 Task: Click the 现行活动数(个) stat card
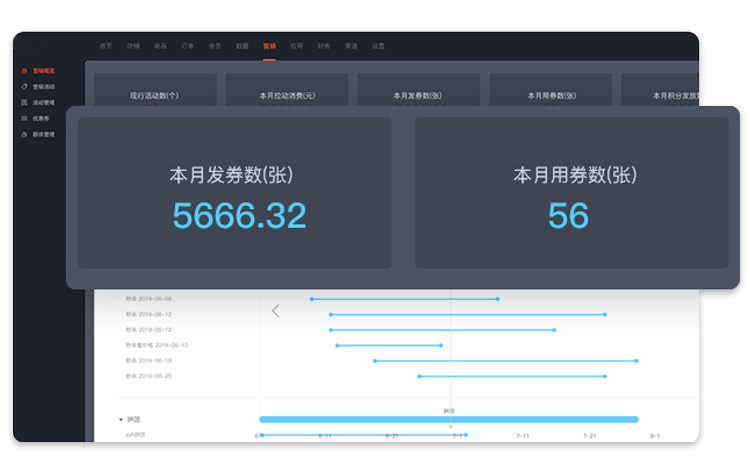click(154, 92)
